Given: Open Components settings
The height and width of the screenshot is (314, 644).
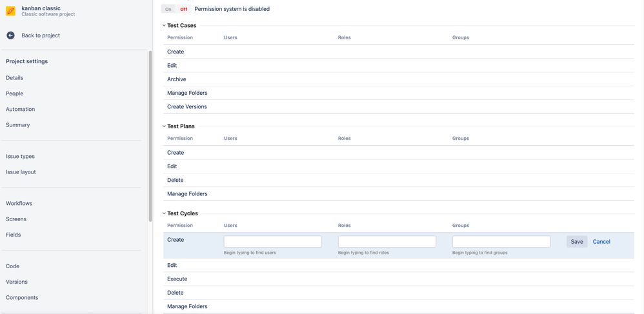Looking at the screenshot, I should tap(22, 298).
